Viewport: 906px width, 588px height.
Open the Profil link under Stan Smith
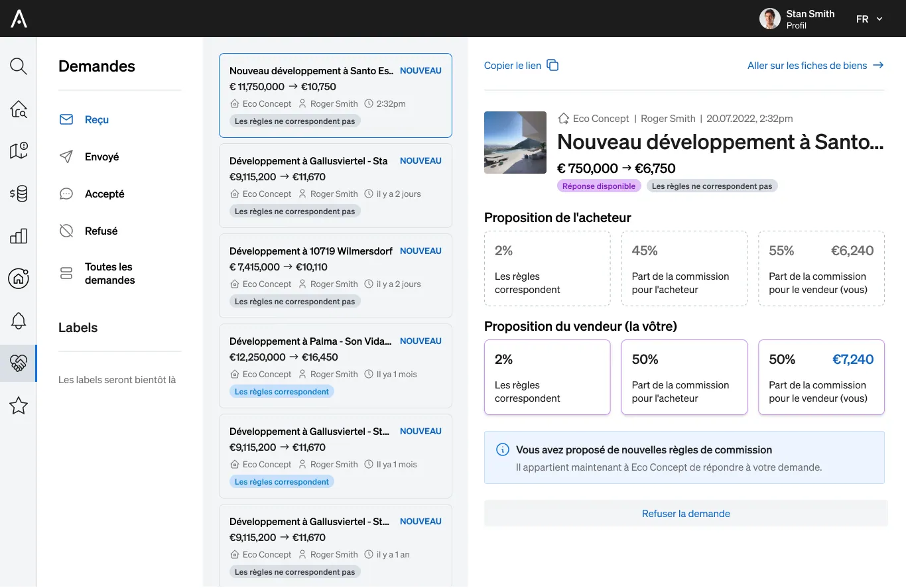(x=797, y=26)
